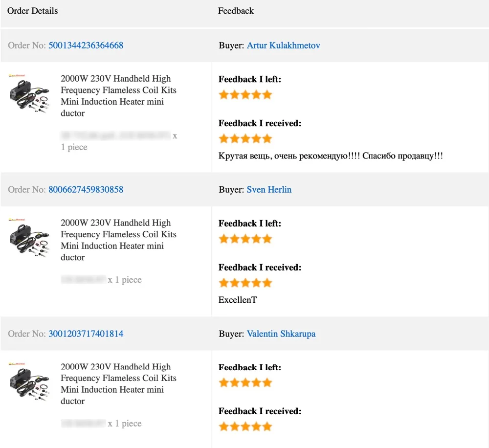Click product title in Valentin Shkarupa's order
Screen dimensions: 489x448
(118, 383)
